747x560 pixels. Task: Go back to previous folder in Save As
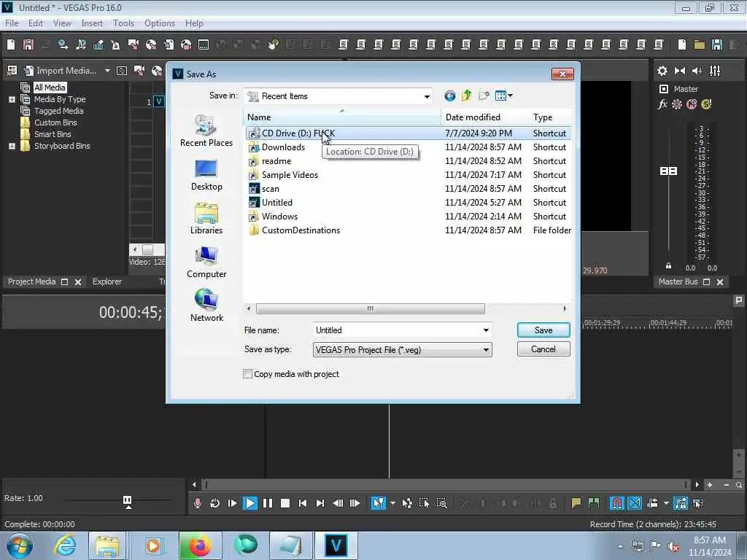coord(449,96)
